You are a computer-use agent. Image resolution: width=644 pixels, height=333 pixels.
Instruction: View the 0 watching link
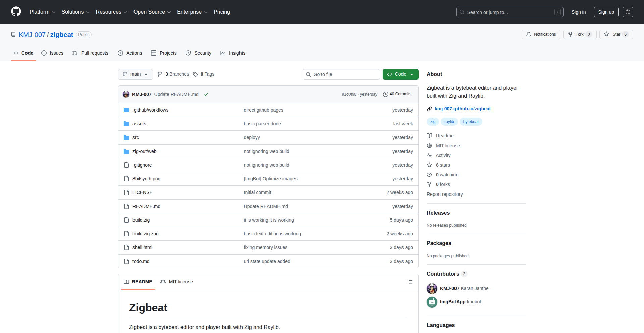(442, 175)
